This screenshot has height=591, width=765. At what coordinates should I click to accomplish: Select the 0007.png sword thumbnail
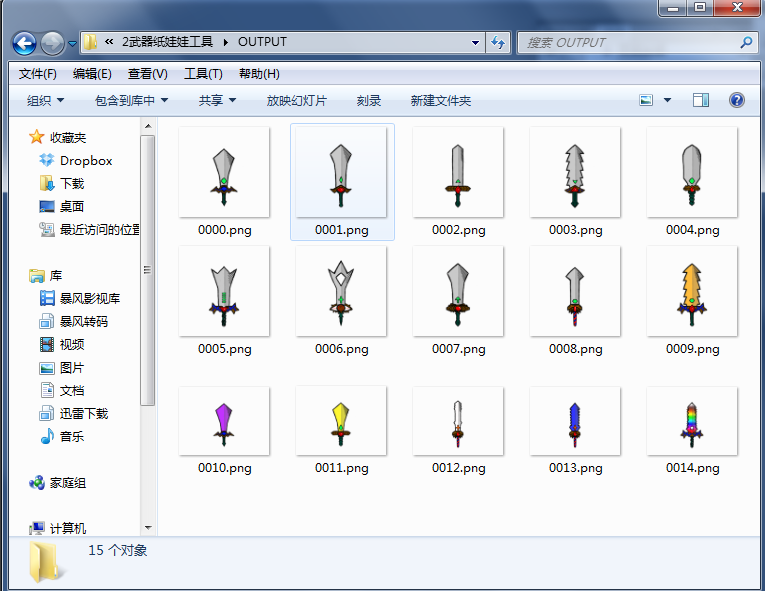(x=458, y=291)
